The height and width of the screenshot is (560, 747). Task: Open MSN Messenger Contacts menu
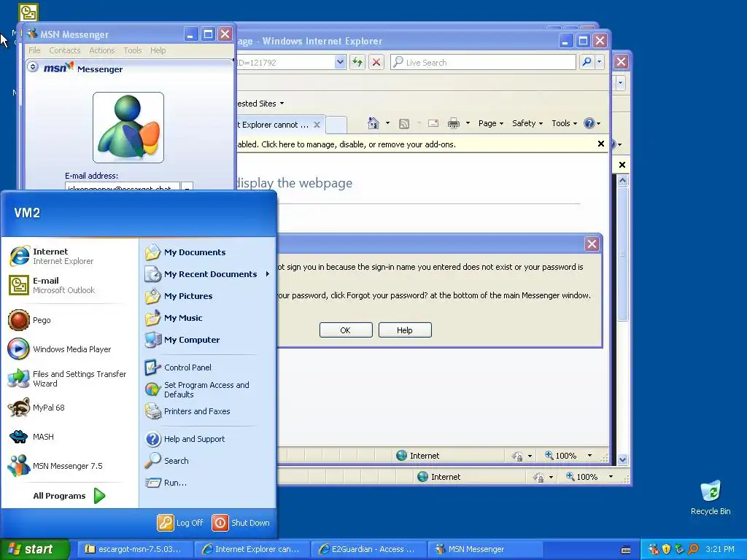click(x=65, y=50)
